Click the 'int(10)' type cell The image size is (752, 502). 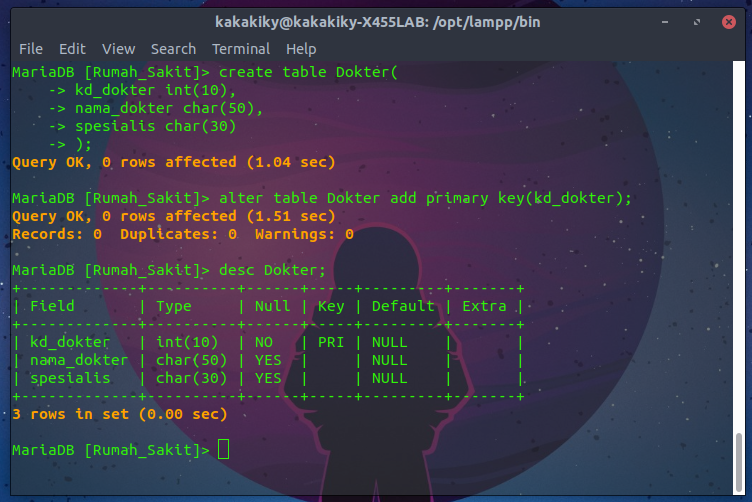(187, 342)
